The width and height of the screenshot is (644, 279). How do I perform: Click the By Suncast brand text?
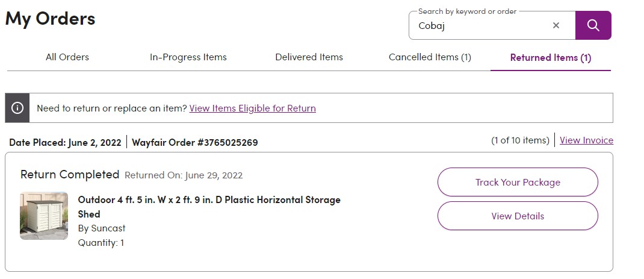click(102, 228)
